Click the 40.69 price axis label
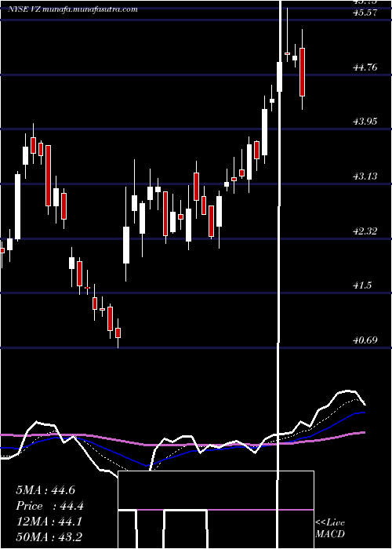The image size is (392, 549). tap(365, 340)
